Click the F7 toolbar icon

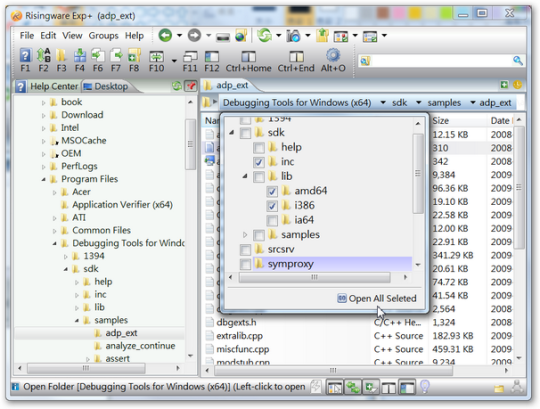tap(116, 55)
